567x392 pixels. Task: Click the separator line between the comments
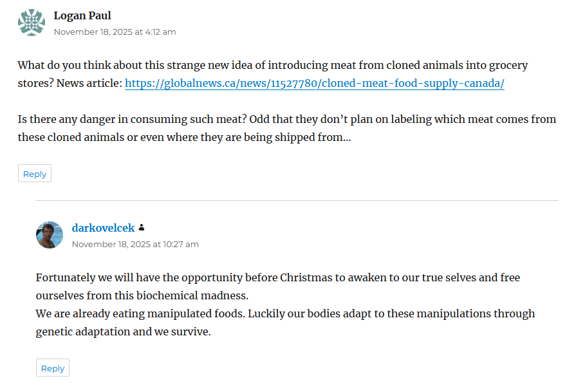pyautogui.click(x=297, y=200)
